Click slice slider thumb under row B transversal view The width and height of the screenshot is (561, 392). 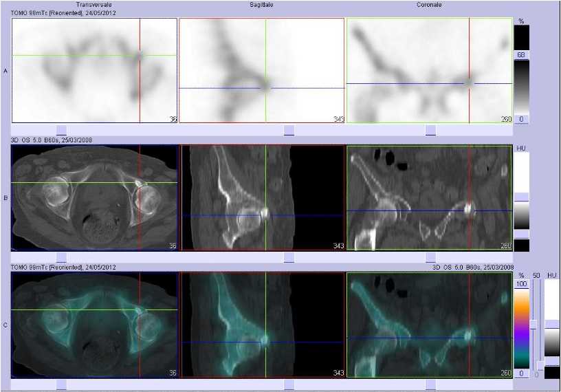62,257
